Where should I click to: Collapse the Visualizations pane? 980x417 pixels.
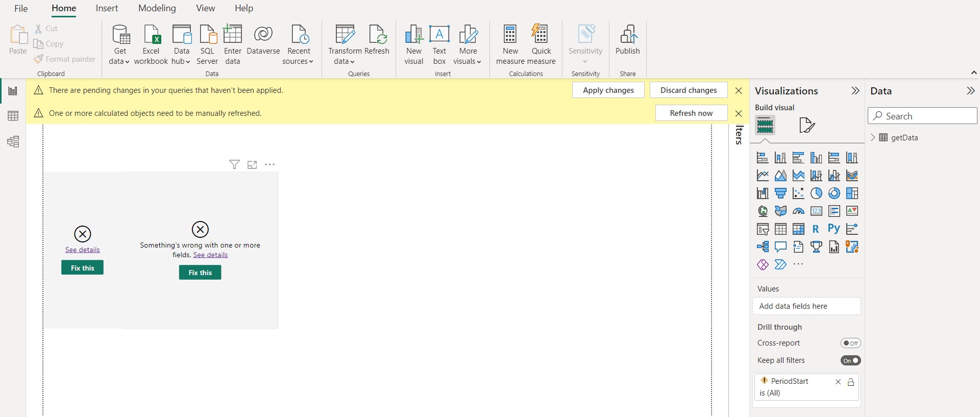coord(855,91)
